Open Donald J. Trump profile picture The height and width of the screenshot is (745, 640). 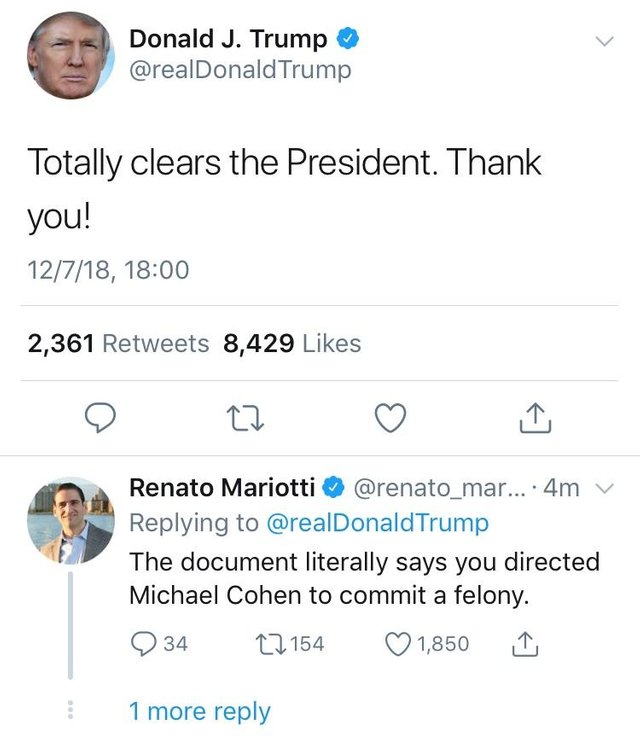click(x=70, y=55)
